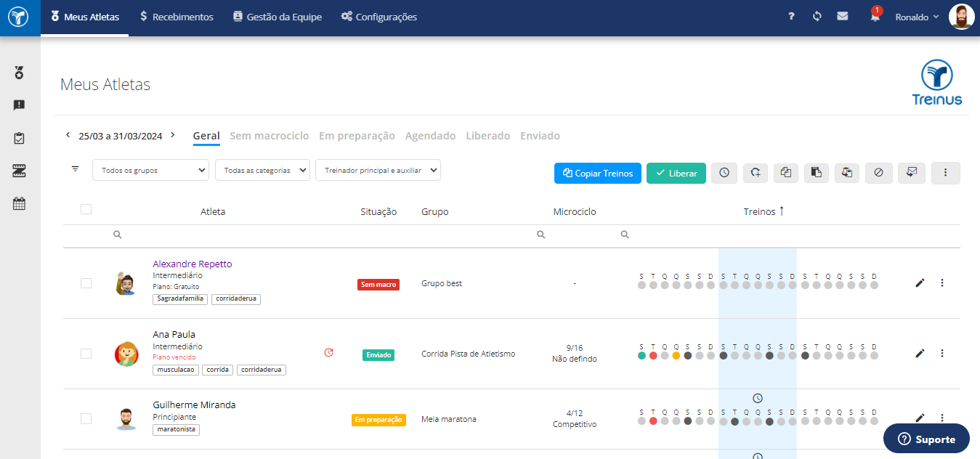The image size is (980, 459).
Task: Open Alexandre Repetto athlete name link
Action: (x=193, y=264)
